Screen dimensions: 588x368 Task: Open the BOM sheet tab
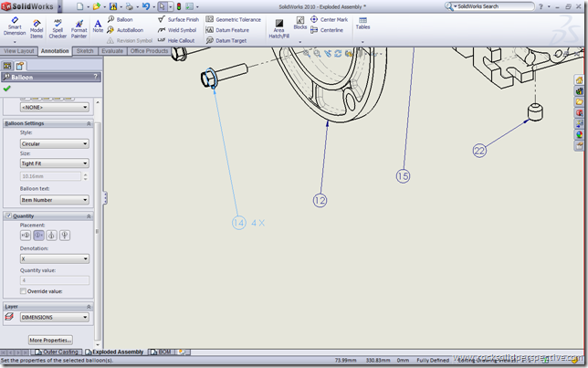click(162, 352)
